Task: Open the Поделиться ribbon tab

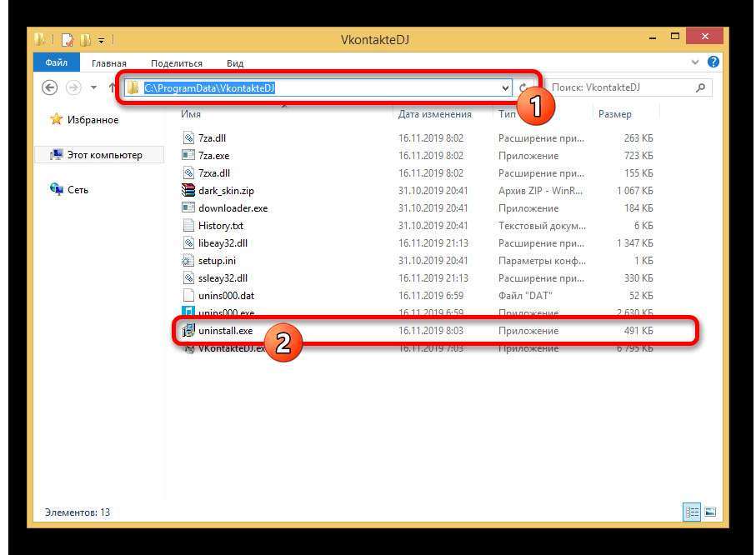Action: [x=177, y=63]
